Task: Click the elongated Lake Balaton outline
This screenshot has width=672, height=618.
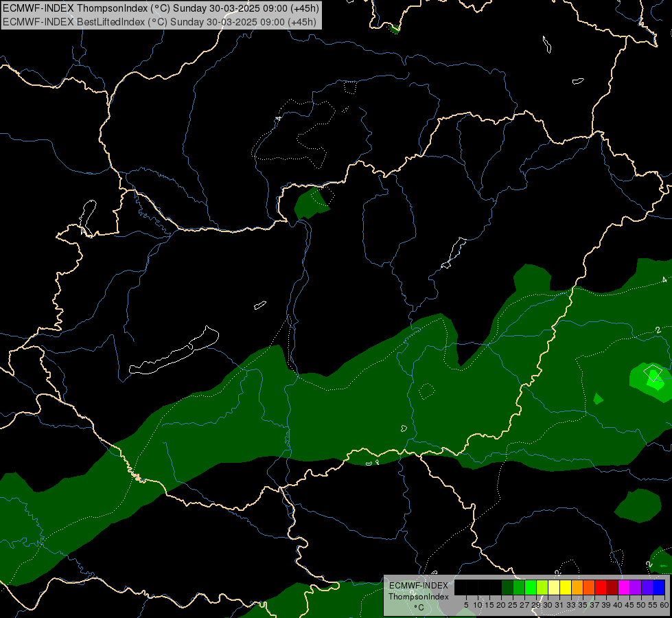Action: [174, 350]
